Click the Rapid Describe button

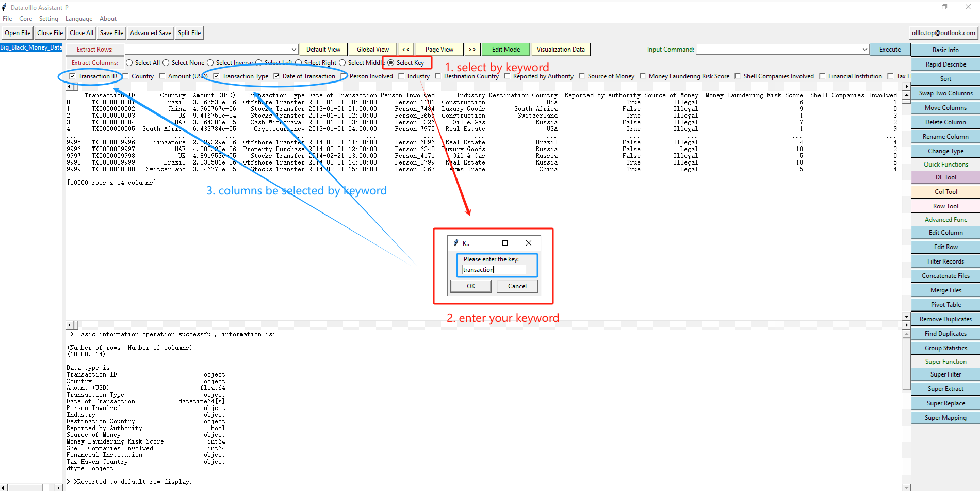point(945,64)
